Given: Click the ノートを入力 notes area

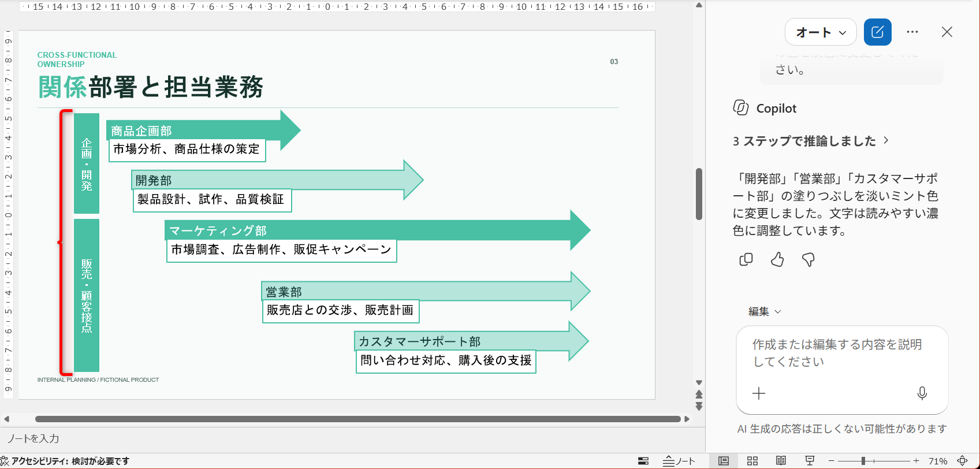Looking at the screenshot, I should point(352,439).
